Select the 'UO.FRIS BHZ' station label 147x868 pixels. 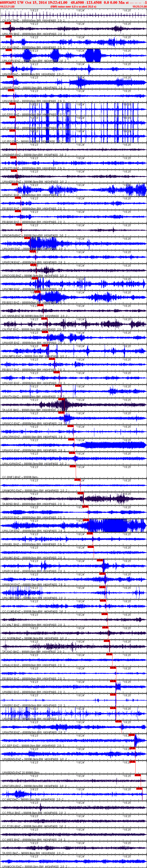click(11, 115)
